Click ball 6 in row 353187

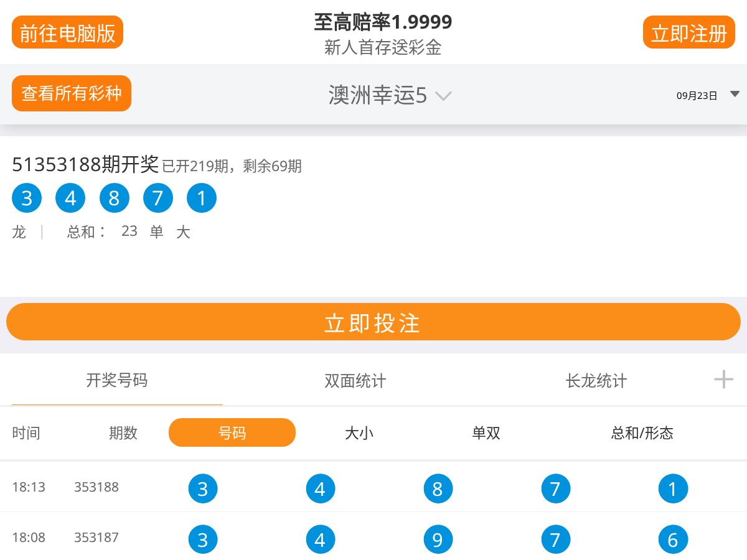coord(673,539)
